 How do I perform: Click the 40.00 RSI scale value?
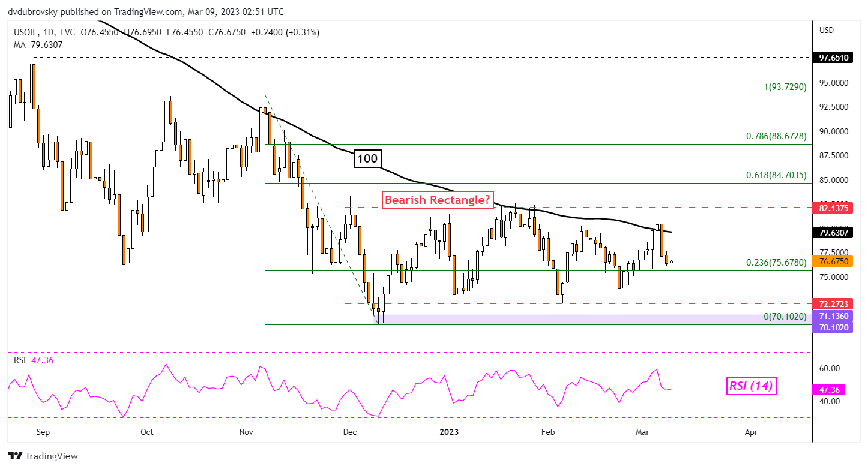click(829, 401)
